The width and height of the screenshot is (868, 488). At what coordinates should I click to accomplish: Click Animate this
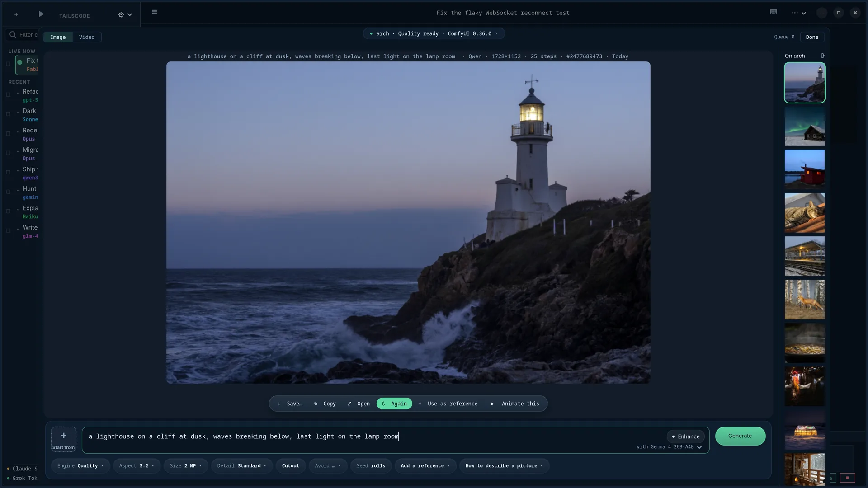point(515,404)
